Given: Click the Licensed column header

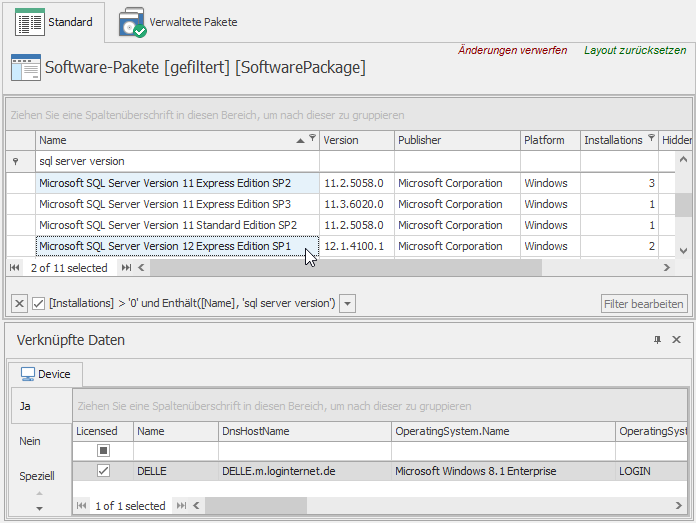Looking at the screenshot, I should pos(103,431).
